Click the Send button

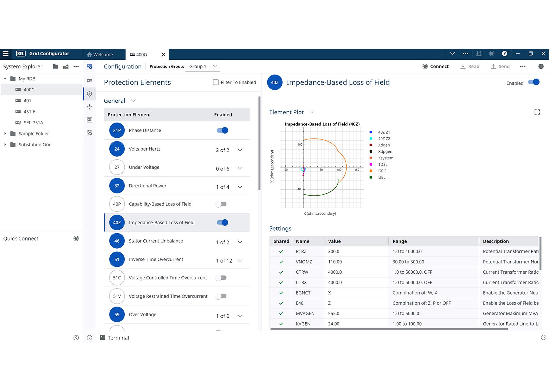(500, 66)
